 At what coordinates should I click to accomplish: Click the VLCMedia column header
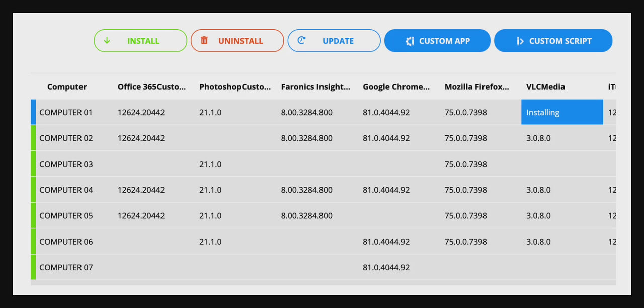pos(545,87)
